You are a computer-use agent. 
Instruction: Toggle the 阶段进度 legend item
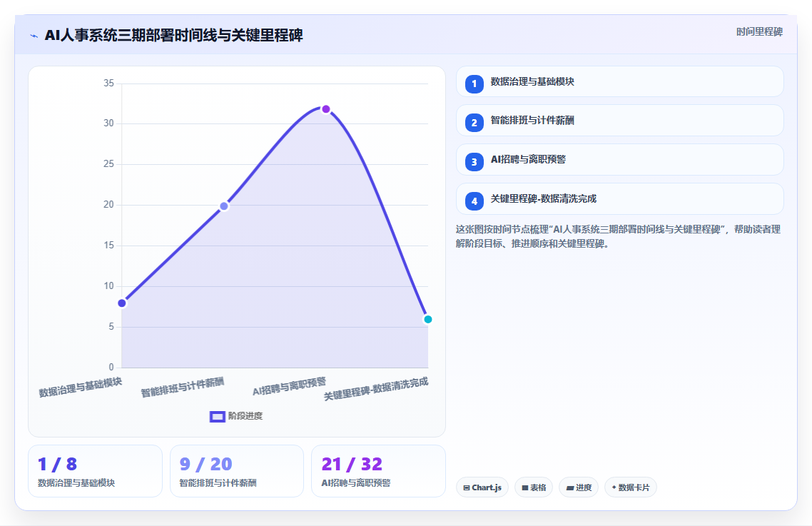pos(236,416)
